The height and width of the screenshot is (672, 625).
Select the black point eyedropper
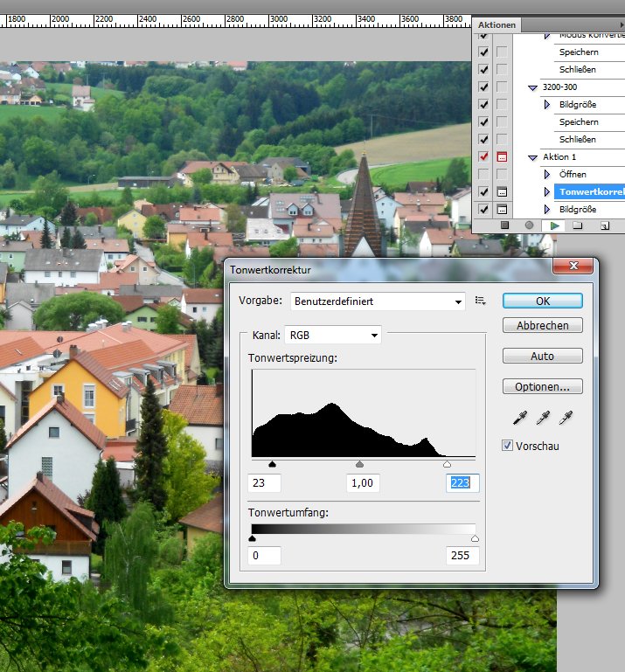520,418
